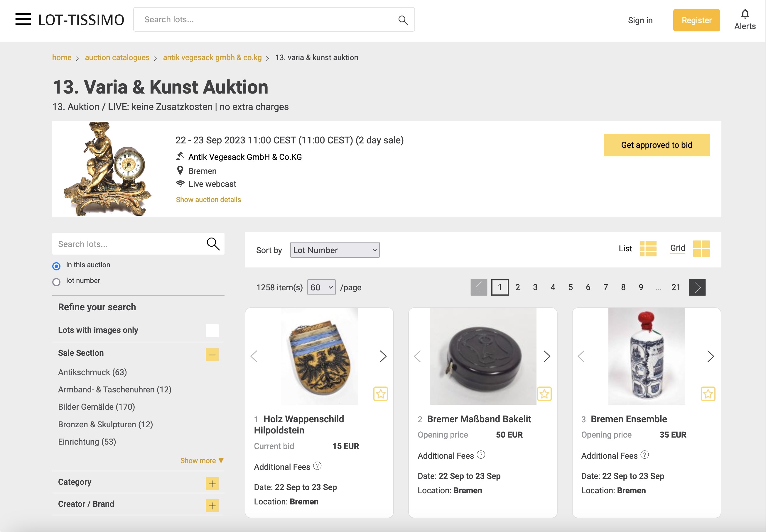Star the Bremen Ensemble lot
Image resolution: width=766 pixels, height=532 pixels.
point(708,394)
